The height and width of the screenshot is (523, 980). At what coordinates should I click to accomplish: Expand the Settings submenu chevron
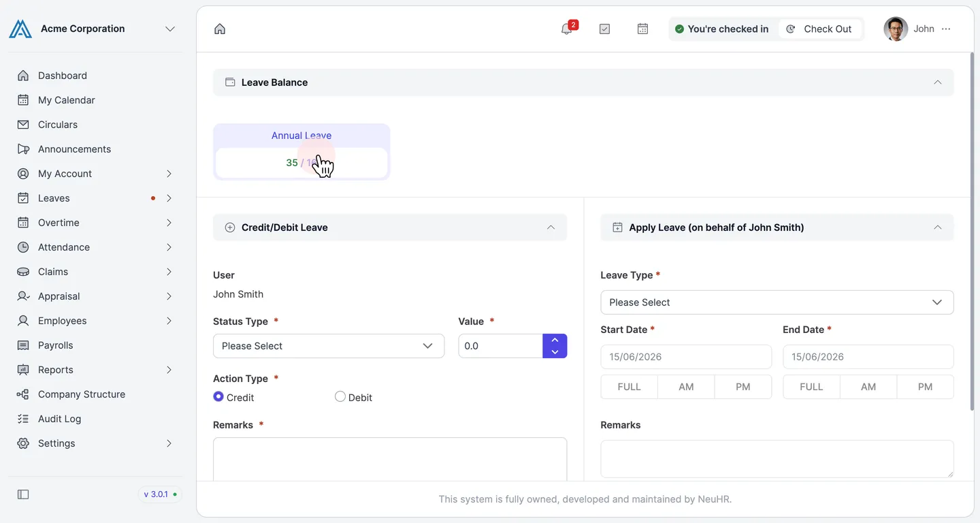(169, 443)
